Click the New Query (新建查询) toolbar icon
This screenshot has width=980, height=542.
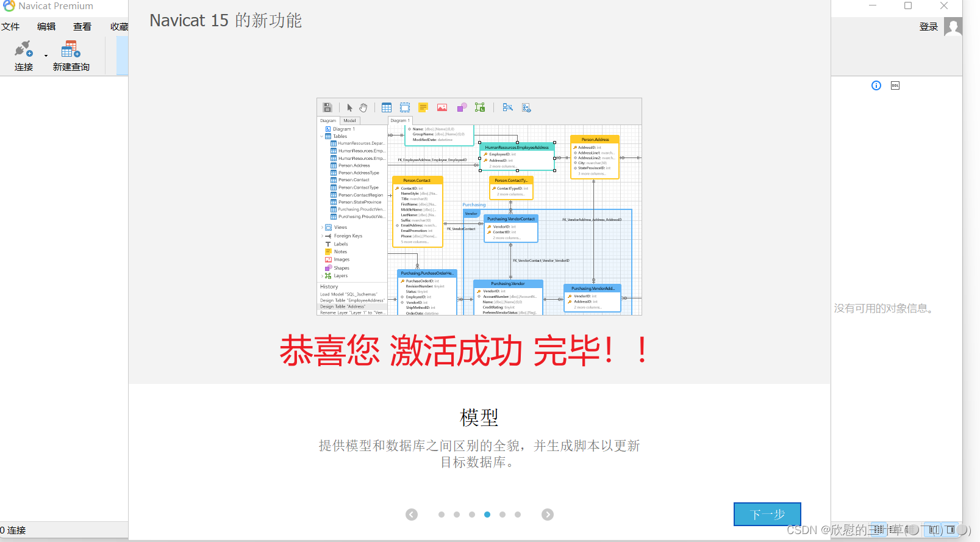click(x=71, y=49)
